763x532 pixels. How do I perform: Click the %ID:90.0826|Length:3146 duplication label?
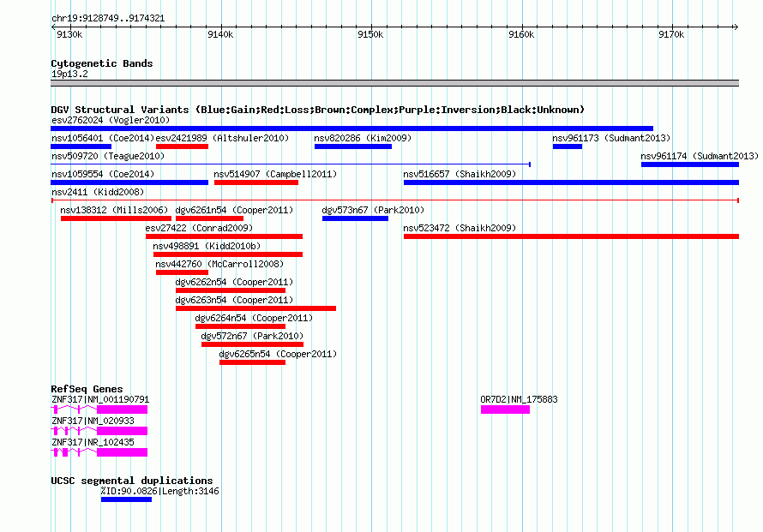[x=159, y=491]
